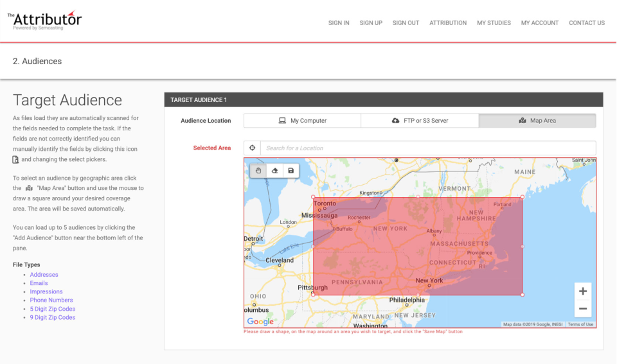Click bottom-right handle of red selection rectangle

(522, 295)
